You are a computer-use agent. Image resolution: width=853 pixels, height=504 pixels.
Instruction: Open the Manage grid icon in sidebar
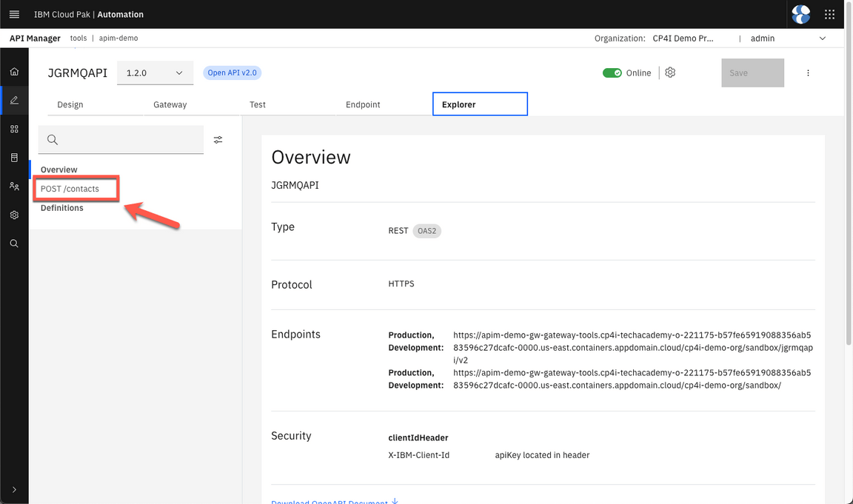(14, 129)
